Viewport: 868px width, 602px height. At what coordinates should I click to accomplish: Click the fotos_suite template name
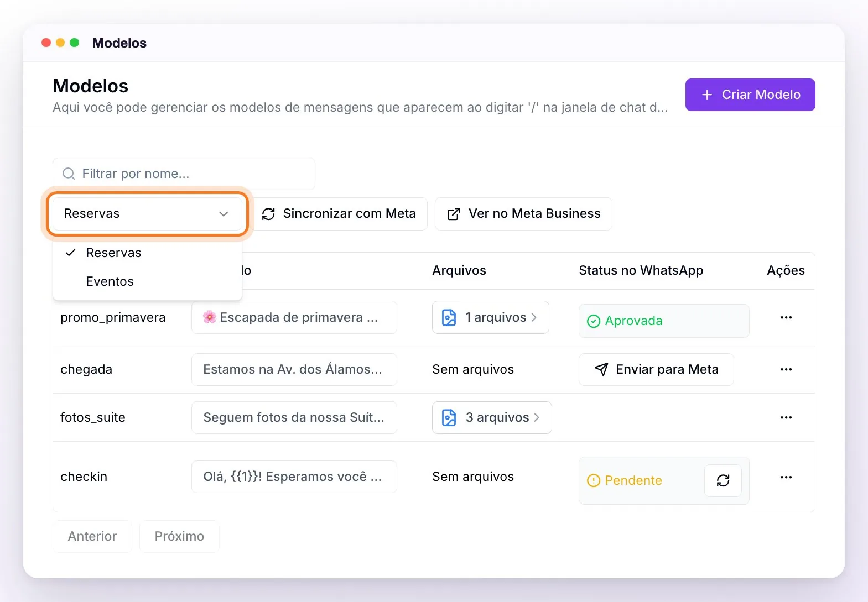[93, 417]
